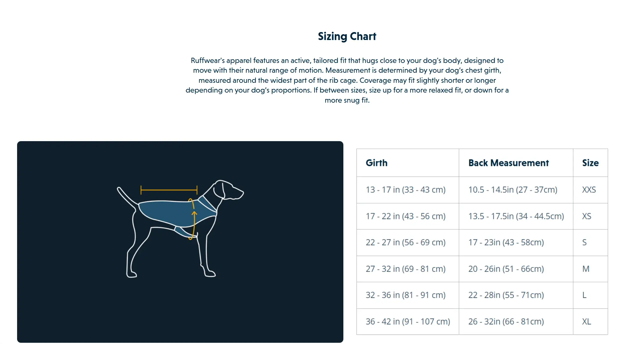Screen dimensions: 644x344
Task: Select the XL size cell
Action: coord(587,321)
